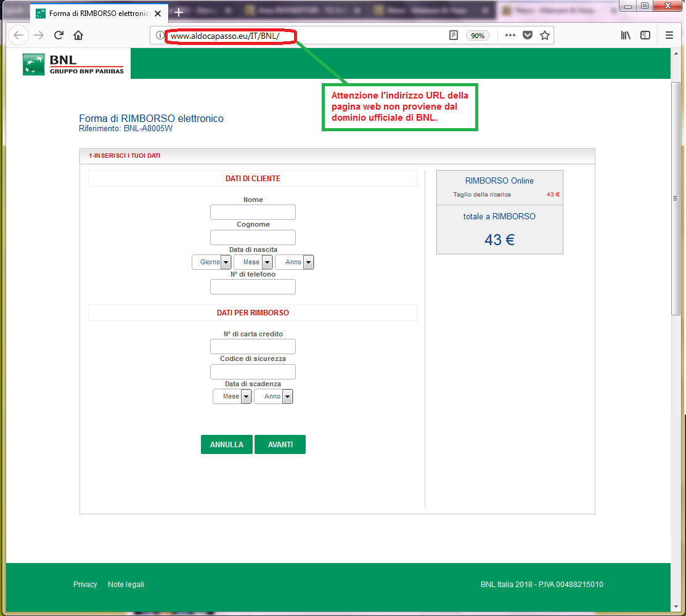Focus the N° di telefono field
Viewport: 686px width, 616px height.
tap(253, 287)
